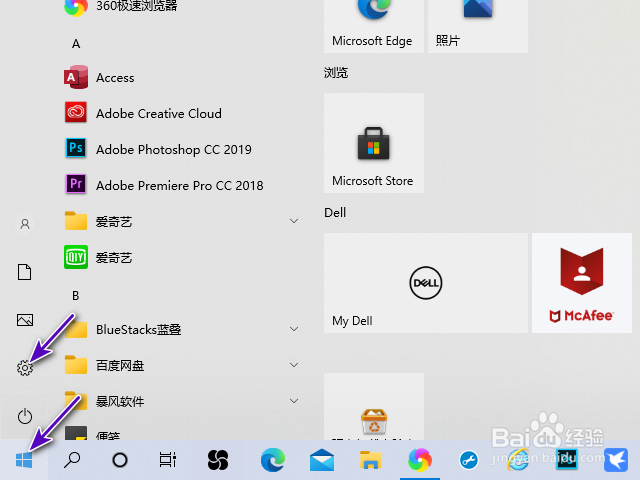The width and height of the screenshot is (640, 480).
Task: Expand the 百度网盘 folder chevron
Action: pos(294,365)
